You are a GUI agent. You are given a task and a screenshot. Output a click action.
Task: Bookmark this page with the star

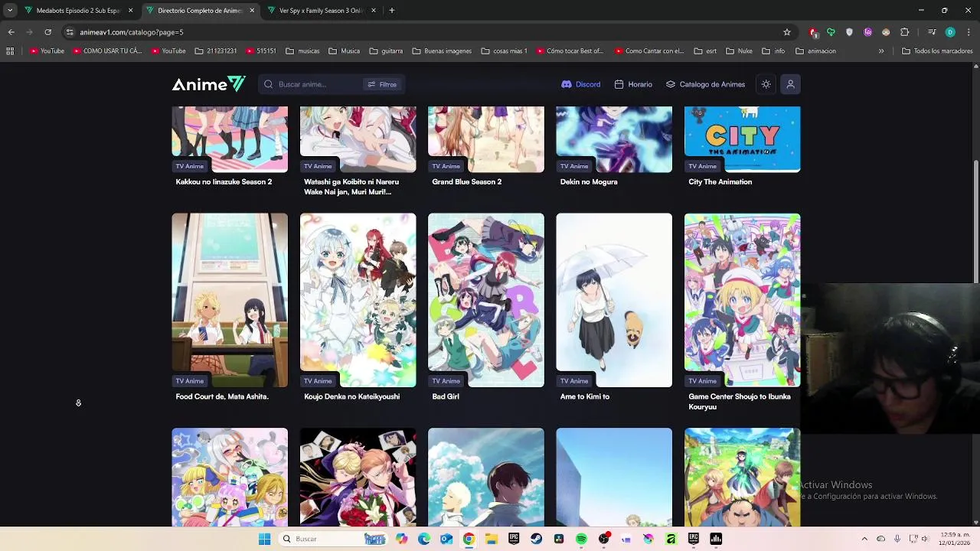786,32
